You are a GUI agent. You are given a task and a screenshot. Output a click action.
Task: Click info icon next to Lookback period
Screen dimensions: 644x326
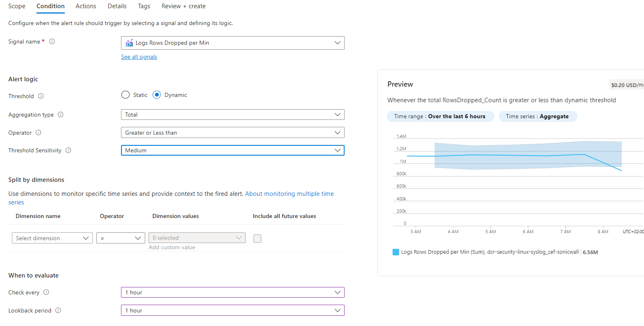pos(58,310)
